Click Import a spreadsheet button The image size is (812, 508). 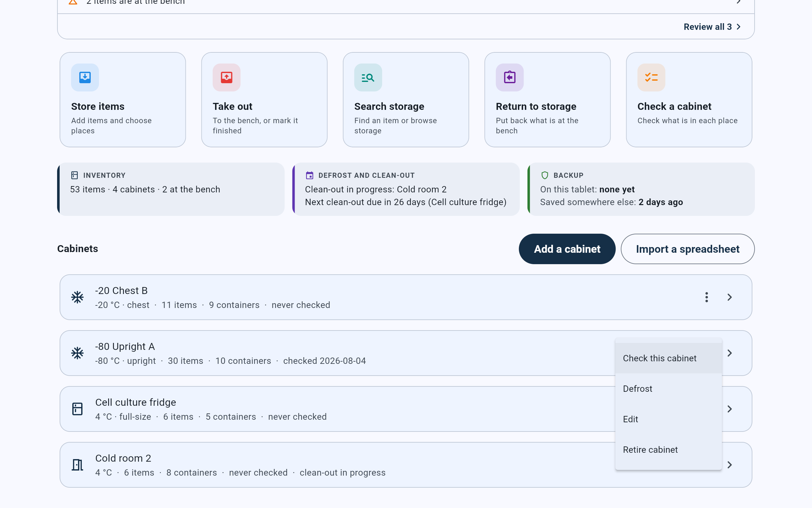[688, 249]
